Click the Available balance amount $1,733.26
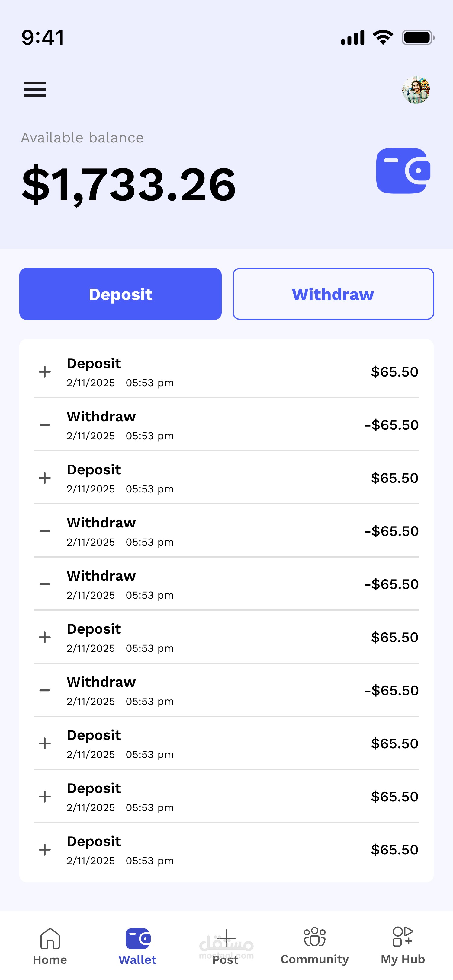This screenshot has width=453, height=980. 129,185
